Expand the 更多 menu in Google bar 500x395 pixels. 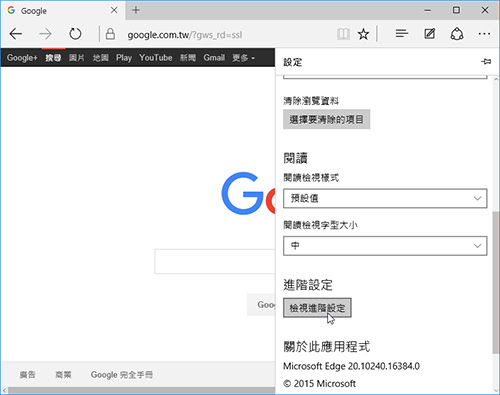[243, 58]
